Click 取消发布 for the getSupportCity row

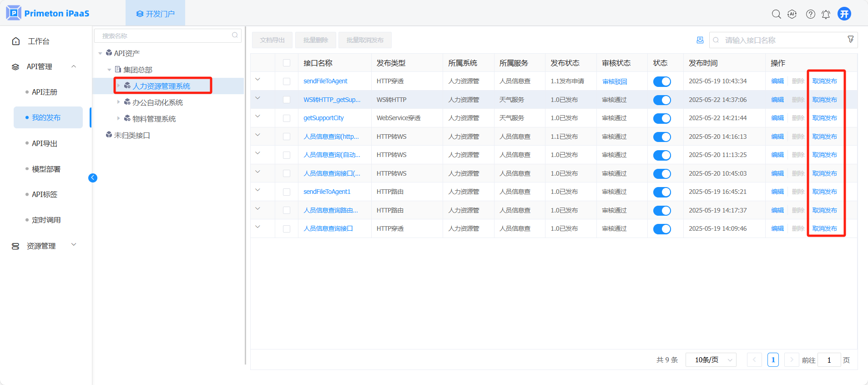pos(824,118)
